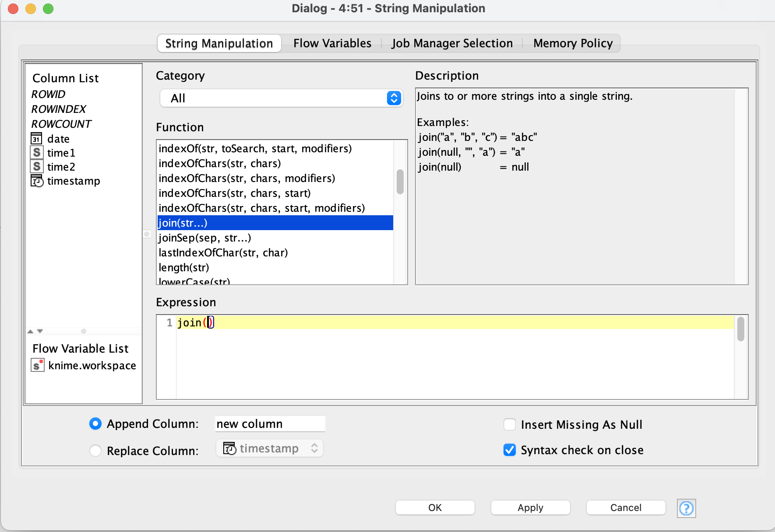The height and width of the screenshot is (532, 775).
Task: Switch to the String Manipulation tab
Action: 219,43
